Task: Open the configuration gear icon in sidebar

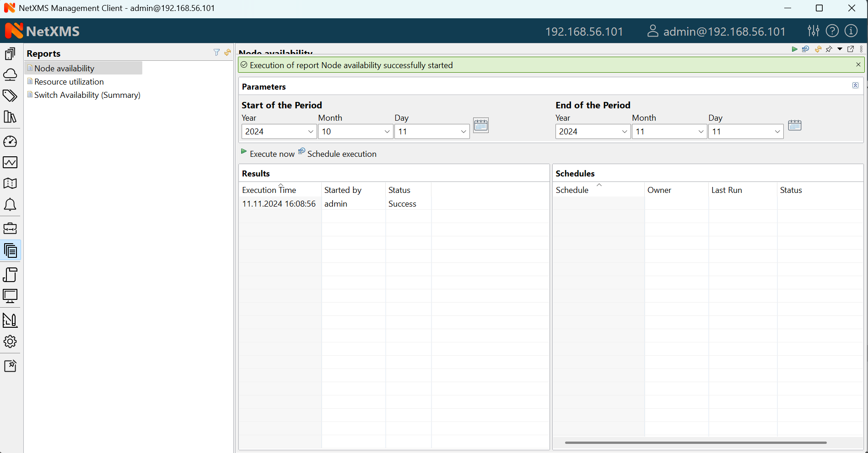Action: point(10,341)
